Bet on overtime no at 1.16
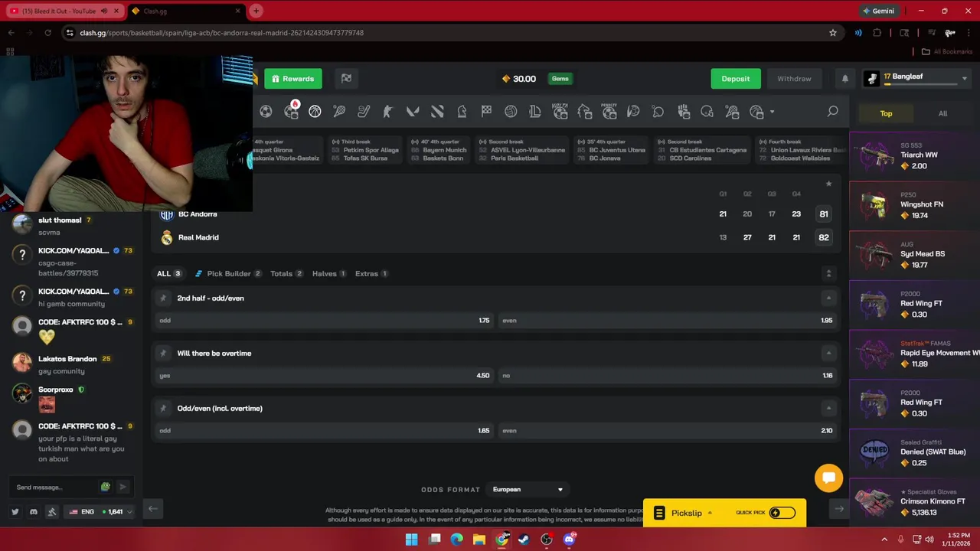The image size is (980, 551). coord(667,376)
